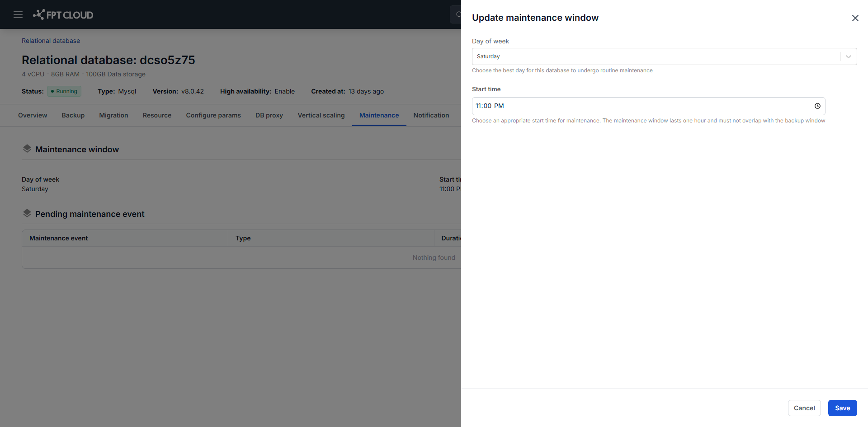Select the Resource tab
The image size is (868, 427).
point(157,115)
